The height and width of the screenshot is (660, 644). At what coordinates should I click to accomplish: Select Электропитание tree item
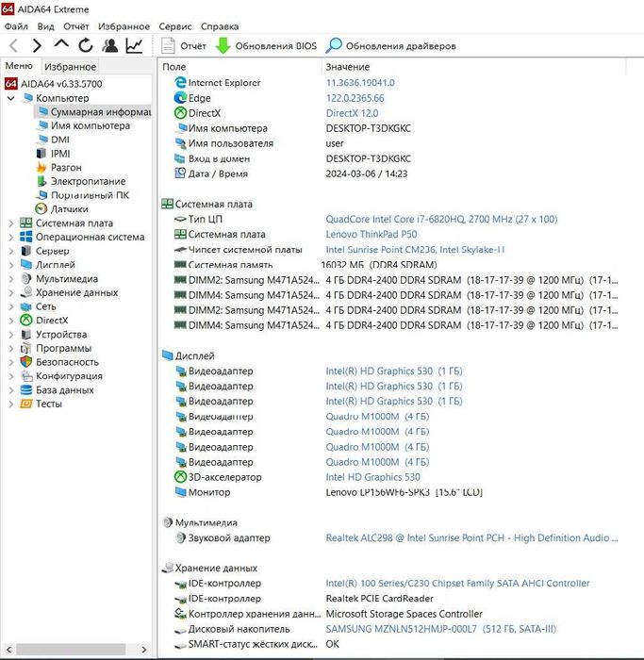point(88,181)
